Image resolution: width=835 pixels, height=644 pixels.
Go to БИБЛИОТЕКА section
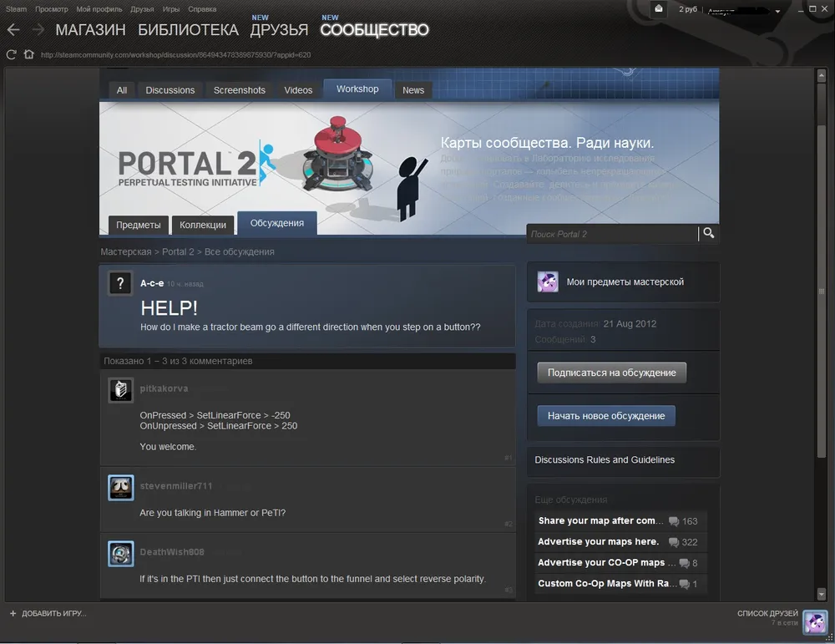point(188,30)
